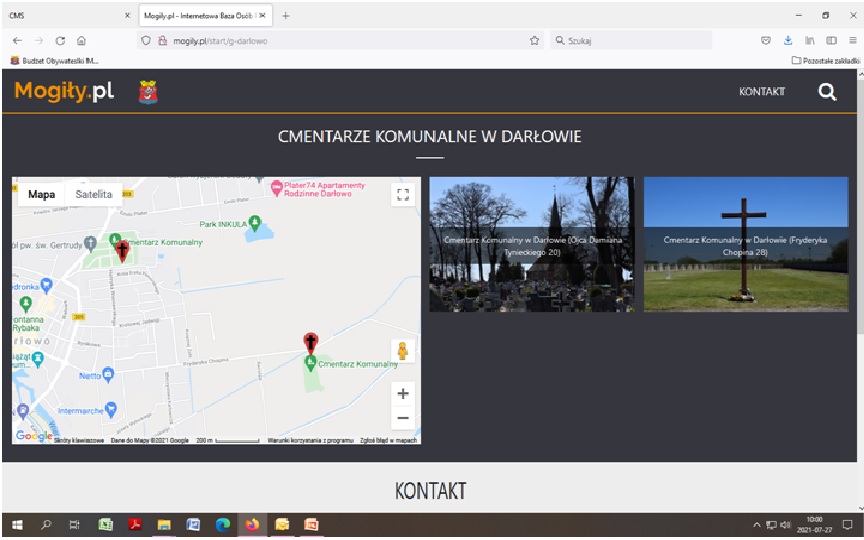The width and height of the screenshot is (864, 540).
Task: Open the Firefox hamburger menu
Action: (x=853, y=41)
